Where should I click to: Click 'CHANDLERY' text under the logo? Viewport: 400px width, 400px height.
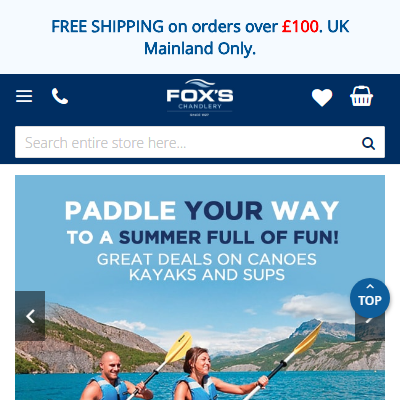coord(200,106)
